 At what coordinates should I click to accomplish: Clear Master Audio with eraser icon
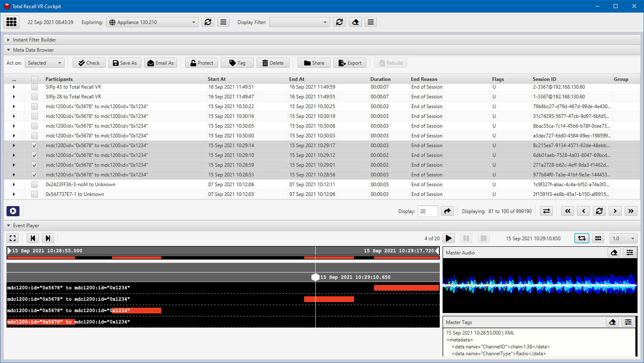coord(614,252)
